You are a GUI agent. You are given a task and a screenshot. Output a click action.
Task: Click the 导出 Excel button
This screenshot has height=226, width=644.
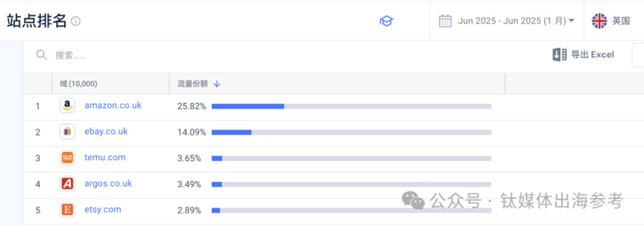pos(583,55)
